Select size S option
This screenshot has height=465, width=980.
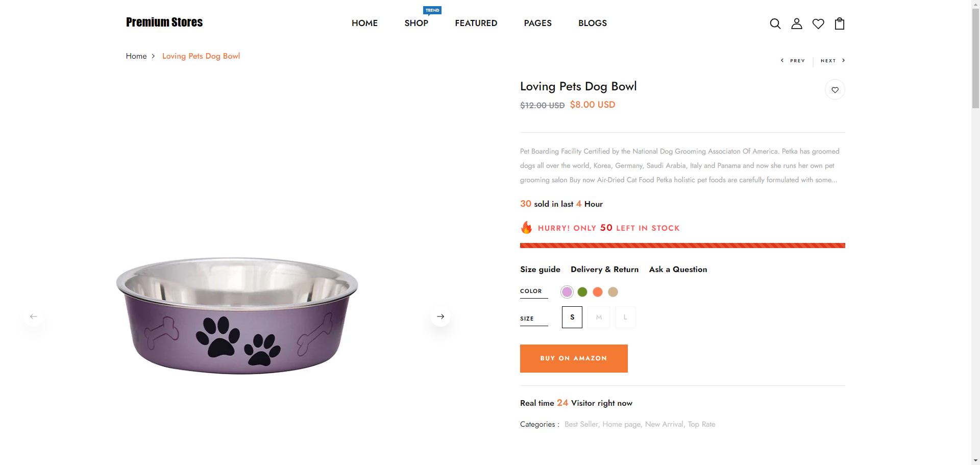tap(572, 317)
